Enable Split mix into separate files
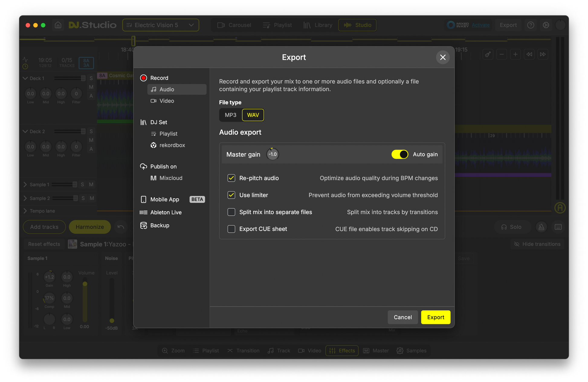The height and width of the screenshot is (382, 588). coord(231,212)
